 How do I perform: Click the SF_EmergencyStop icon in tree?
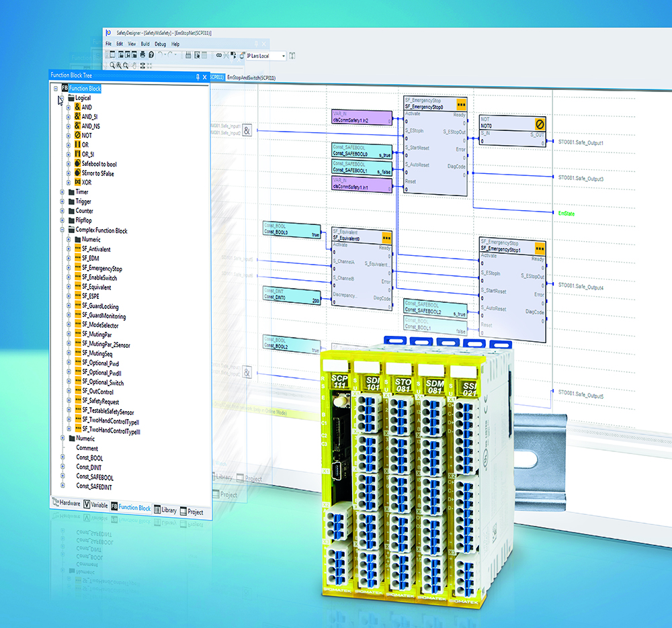tap(78, 267)
